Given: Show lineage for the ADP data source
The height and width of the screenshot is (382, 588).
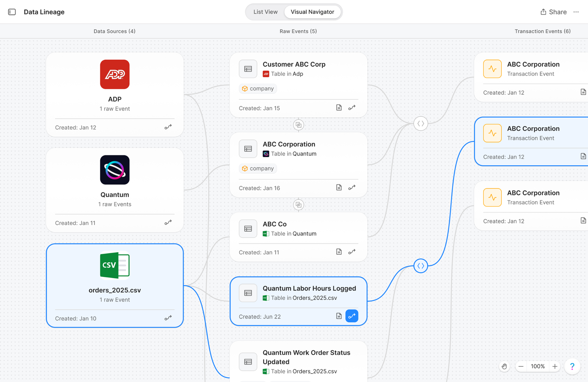Looking at the screenshot, I should (168, 127).
